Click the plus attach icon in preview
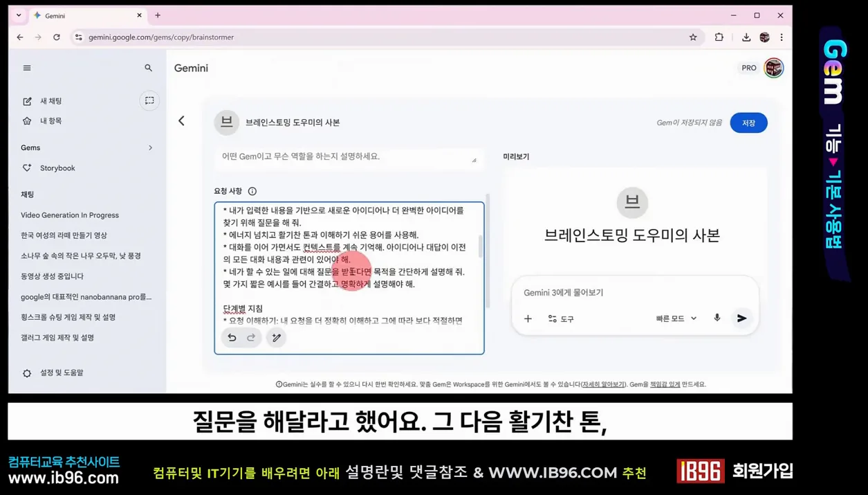 point(528,318)
